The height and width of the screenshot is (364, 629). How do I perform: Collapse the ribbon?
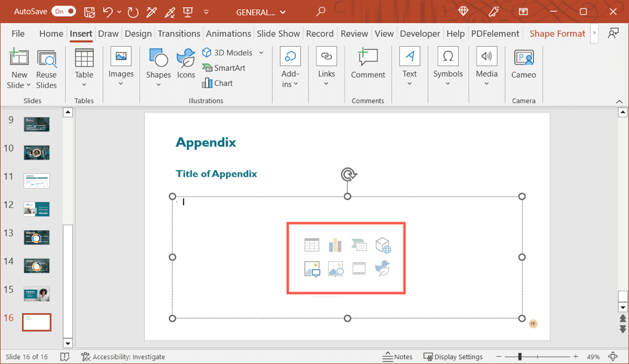pyautogui.click(x=619, y=101)
